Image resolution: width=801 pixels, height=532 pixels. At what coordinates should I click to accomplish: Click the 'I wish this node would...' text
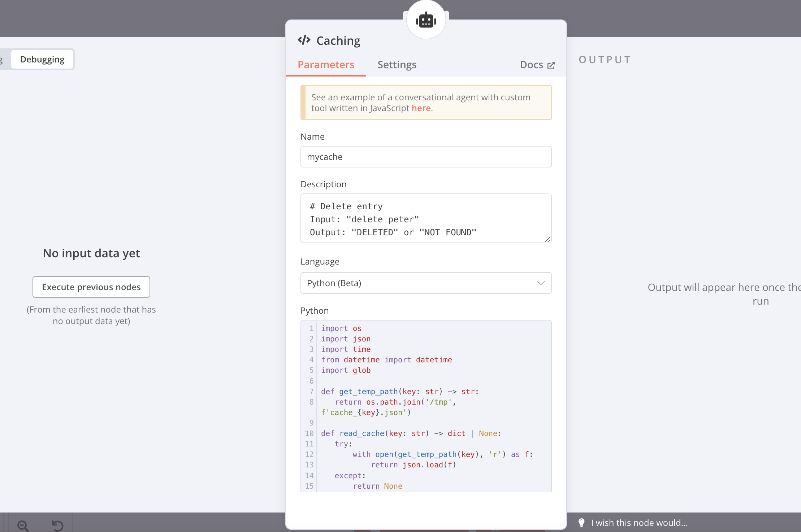click(x=639, y=523)
